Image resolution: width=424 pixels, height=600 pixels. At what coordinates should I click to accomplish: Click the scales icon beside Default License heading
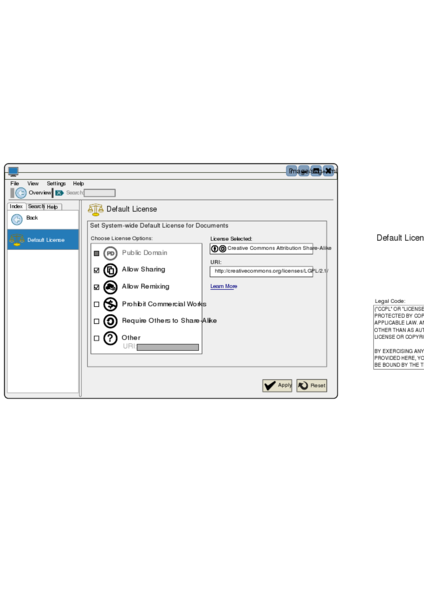click(96, 209)
